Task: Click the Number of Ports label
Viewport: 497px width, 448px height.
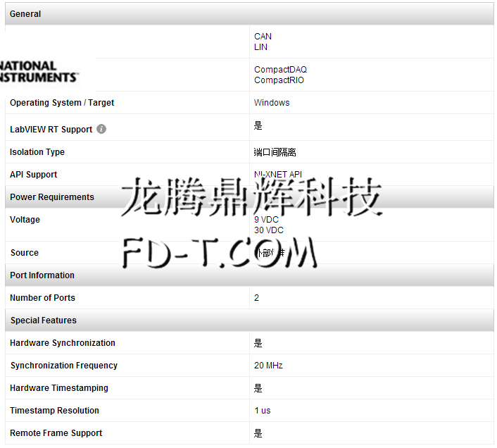Action: pos(42,298)
